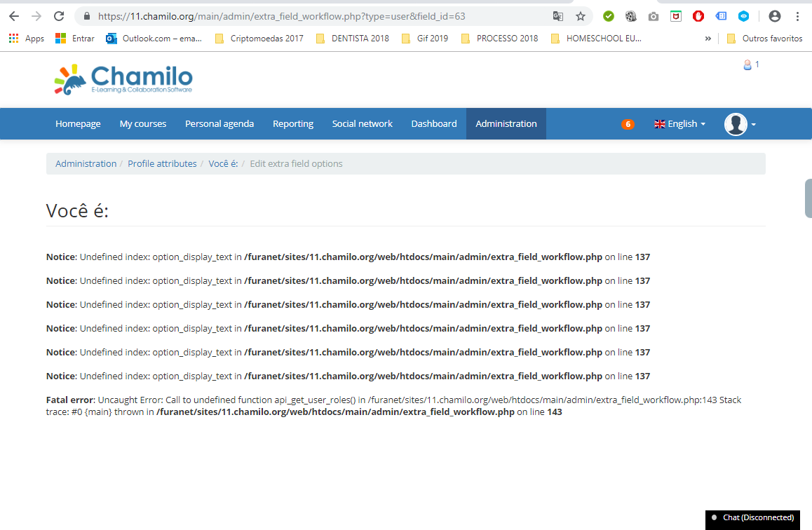Click the McAfee WebAdvisor extension icon
Screen dimensions: 812x530
click(x=675, y=15)
